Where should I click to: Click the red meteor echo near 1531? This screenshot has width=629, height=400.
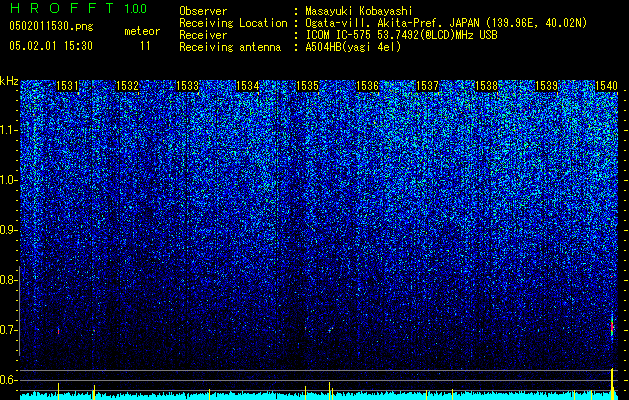(x=59, y=331)
